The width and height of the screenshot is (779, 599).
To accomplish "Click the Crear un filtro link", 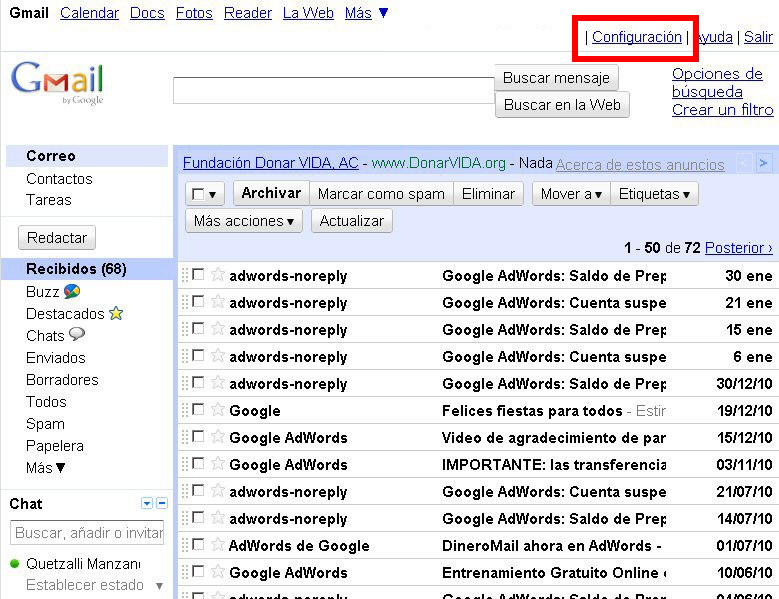I will coord(722,109).
